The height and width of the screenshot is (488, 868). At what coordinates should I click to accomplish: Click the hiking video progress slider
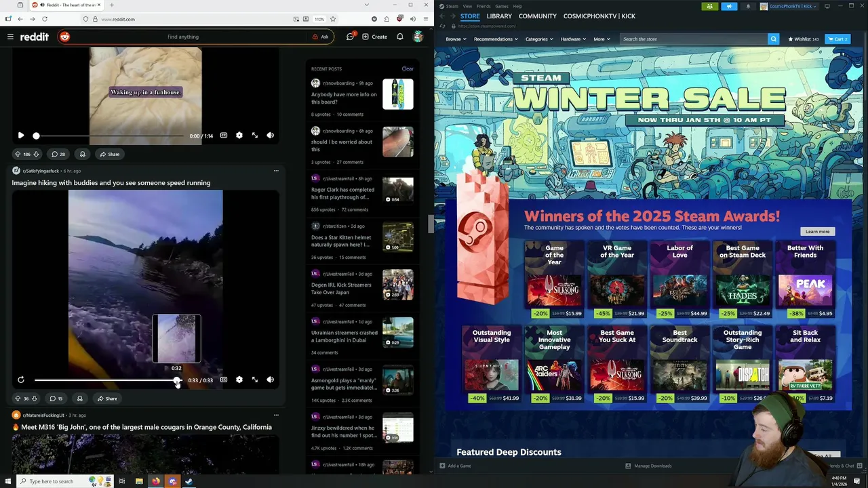(x=107, y=380)
